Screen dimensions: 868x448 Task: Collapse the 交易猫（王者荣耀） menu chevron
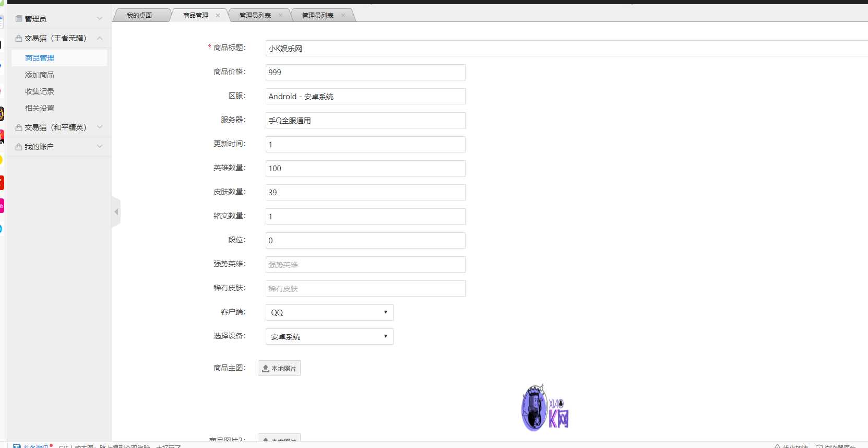(x=100, y=38)
